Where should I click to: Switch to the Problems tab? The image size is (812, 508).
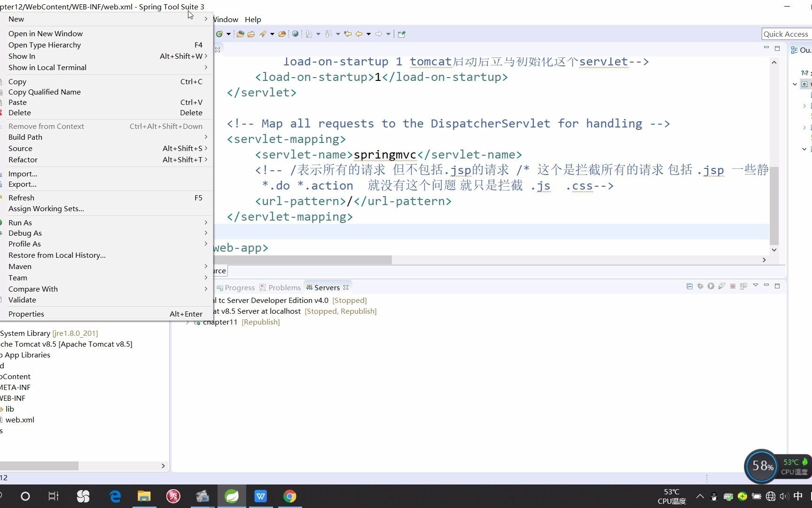pyautogui.click(x=280, y=287)
